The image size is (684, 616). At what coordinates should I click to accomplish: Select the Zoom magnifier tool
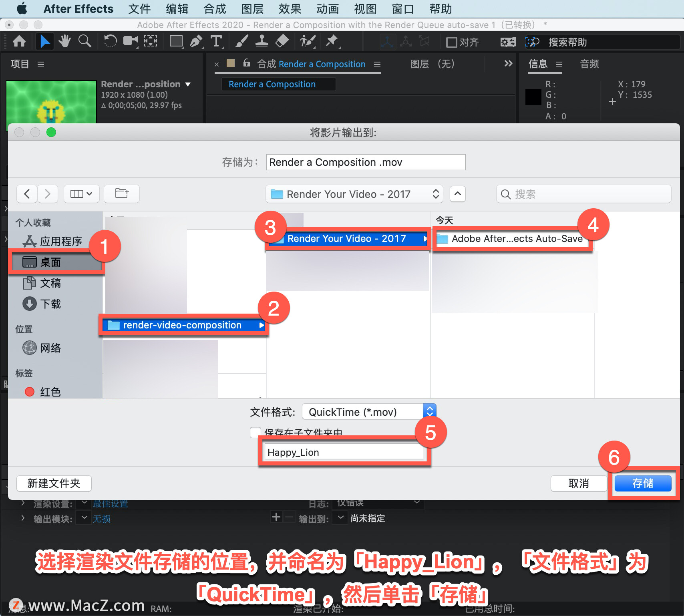84,41
